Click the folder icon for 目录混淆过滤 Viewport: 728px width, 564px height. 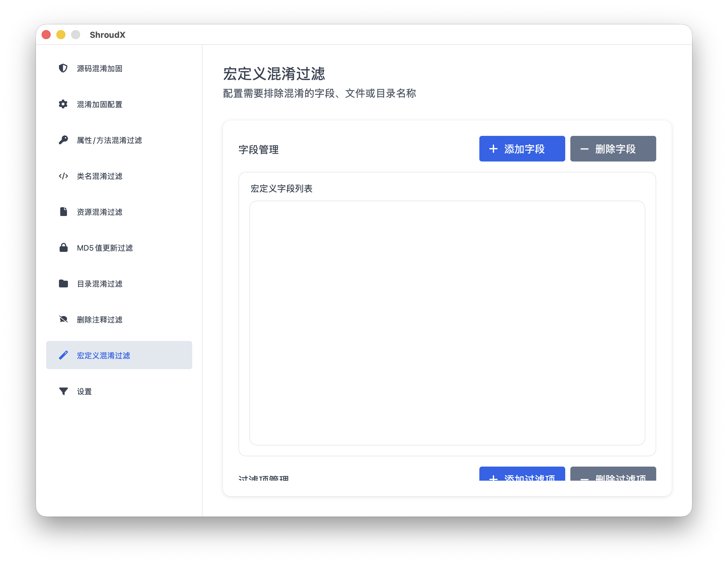pyautogui.click(x=63, y=284)
